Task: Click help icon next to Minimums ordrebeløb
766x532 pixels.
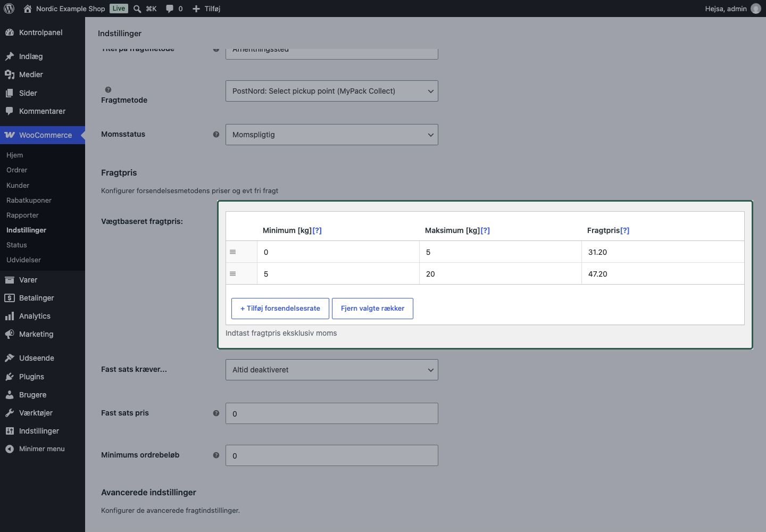Action: (x=216, y=455)
